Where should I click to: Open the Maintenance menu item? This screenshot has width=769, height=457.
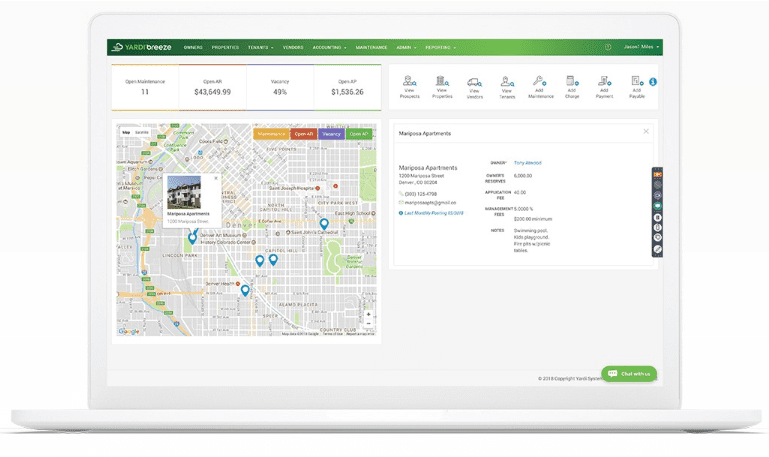coord(371,48)
